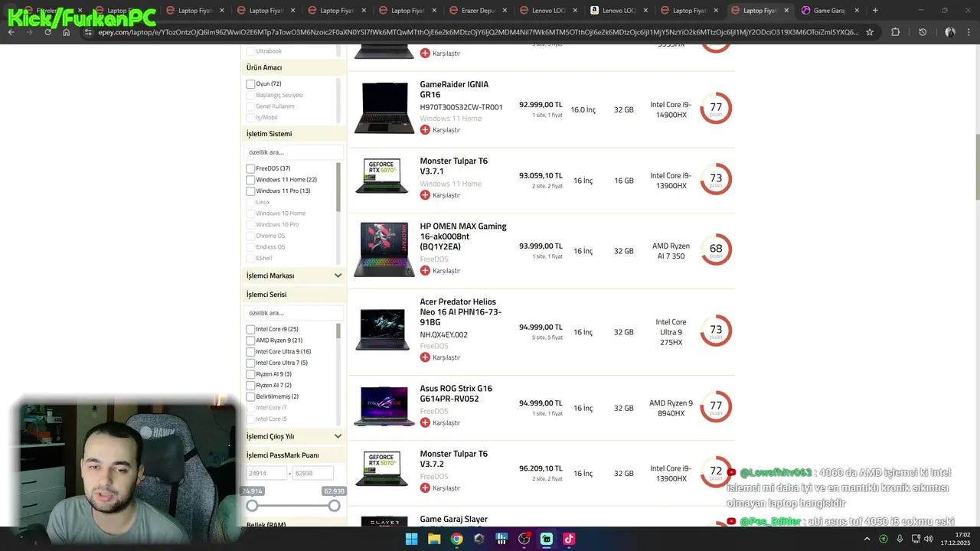Open the Monster Tulpar T6 V3.7.1 product link
Screen dimensions: 980x551
point(453,166)
